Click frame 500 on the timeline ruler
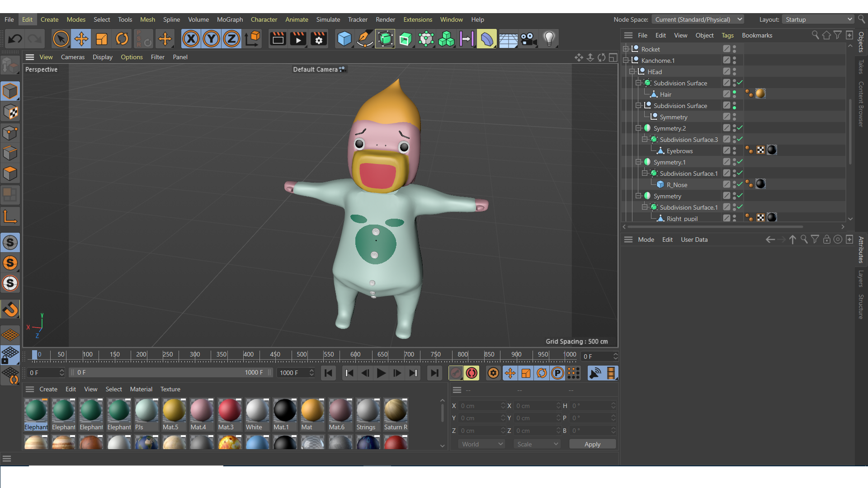The image size is (868, 488). [302, 354]
